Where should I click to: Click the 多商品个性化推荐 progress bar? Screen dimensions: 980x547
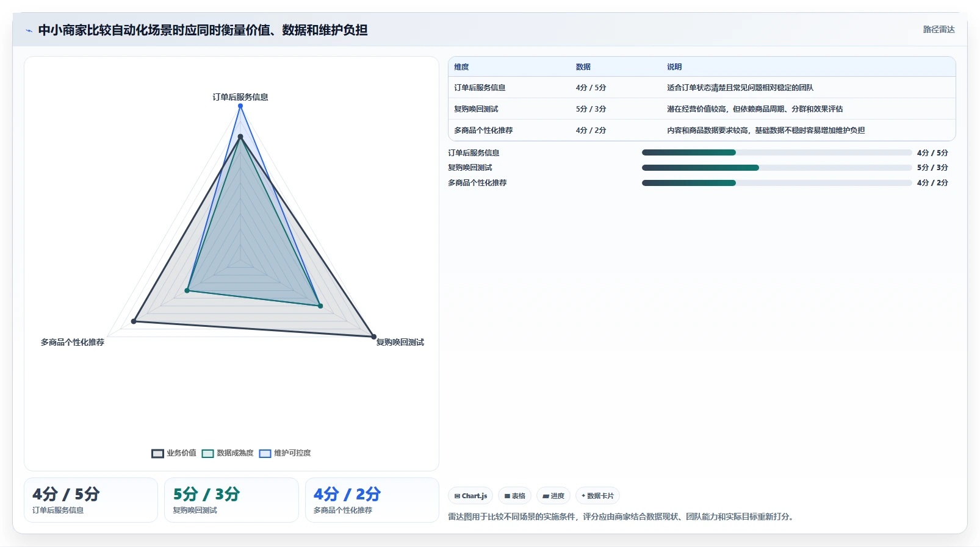[x=777, y=183]
